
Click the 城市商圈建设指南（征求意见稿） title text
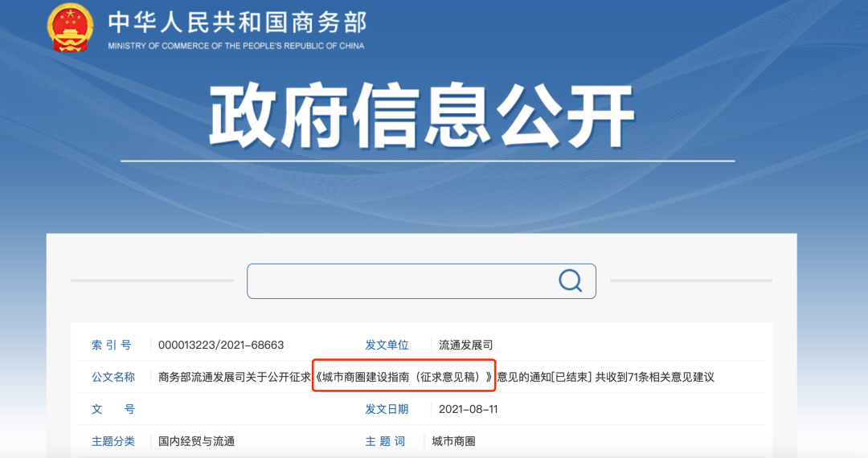tap(403, 377)
